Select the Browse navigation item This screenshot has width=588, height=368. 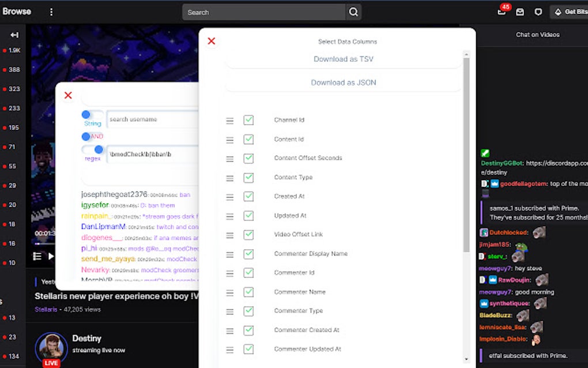pos(17,11)
